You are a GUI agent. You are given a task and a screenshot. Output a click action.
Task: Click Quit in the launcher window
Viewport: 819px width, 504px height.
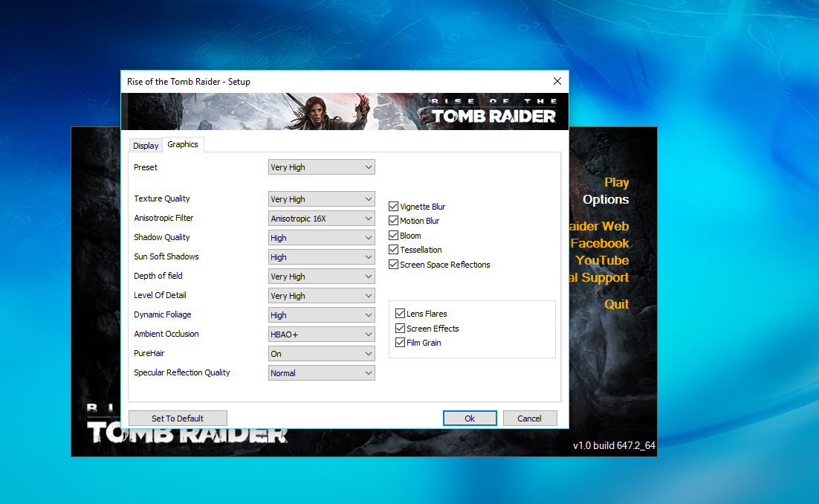pyautogui.click(x=616, y=304)
